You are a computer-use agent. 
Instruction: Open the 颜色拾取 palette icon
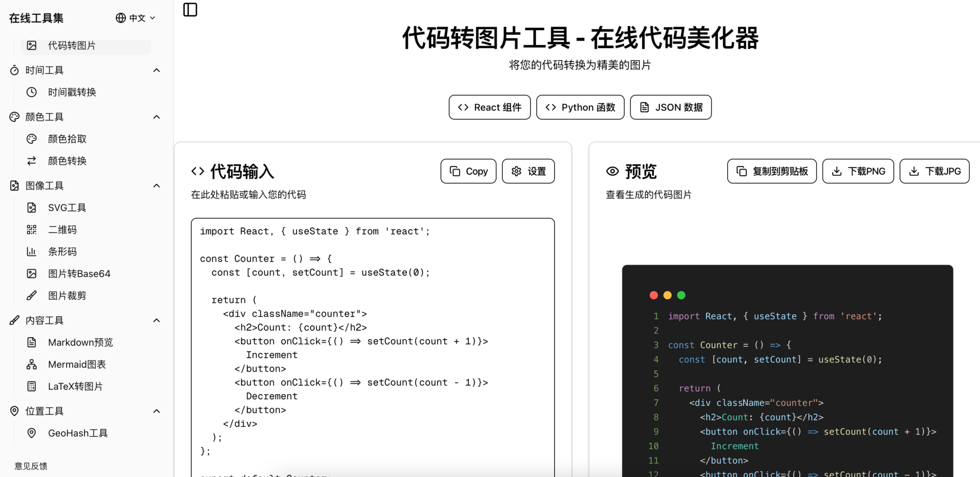click(32, 139)
